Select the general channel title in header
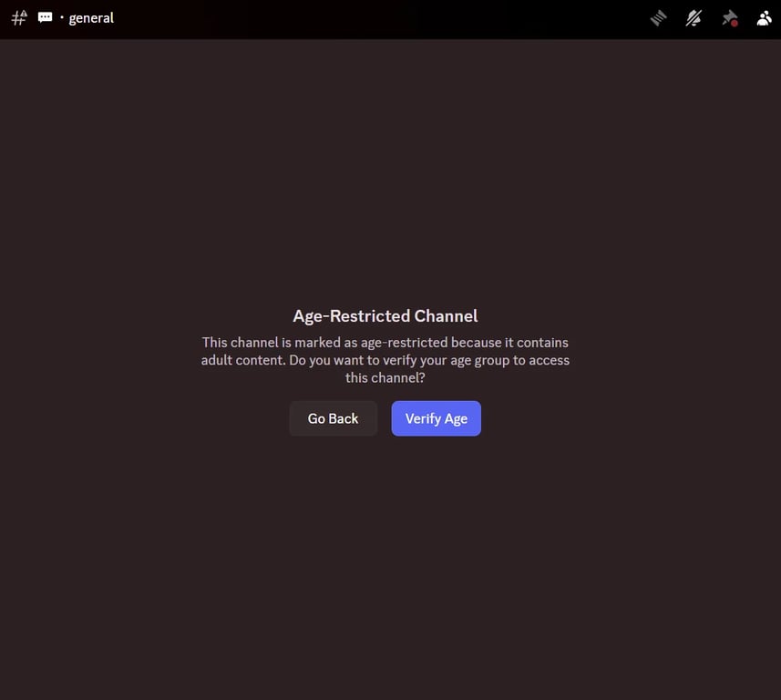This screenshot has width=781, height=700. [91, 17]
